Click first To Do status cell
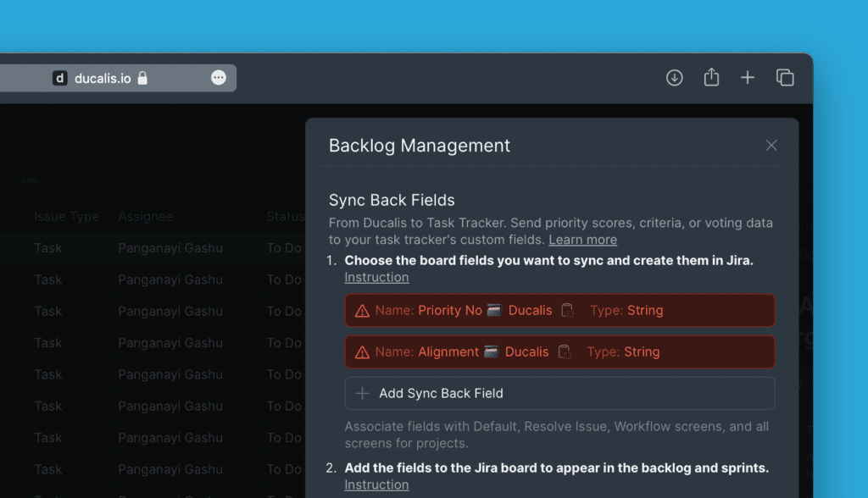 284,248
